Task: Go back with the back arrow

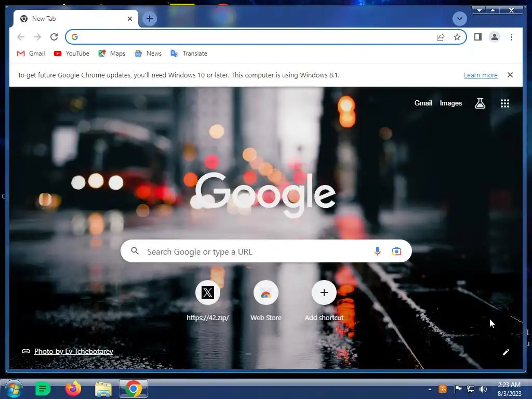Action: pyautogui.click(x=21, y=37)
